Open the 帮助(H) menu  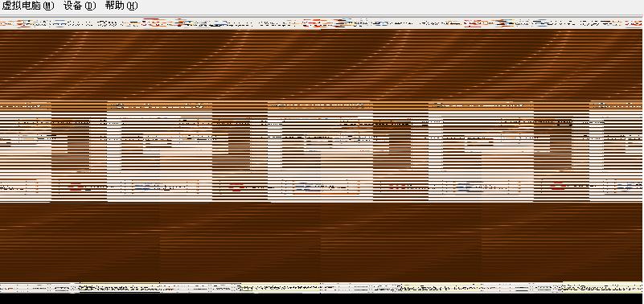click(x=121, y=6)
